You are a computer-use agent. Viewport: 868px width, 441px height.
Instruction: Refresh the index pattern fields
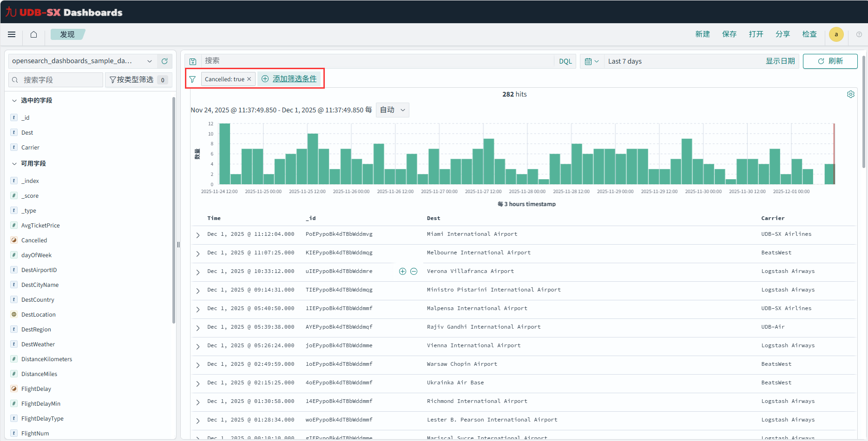pyautogui.click(x=164, y=61)
